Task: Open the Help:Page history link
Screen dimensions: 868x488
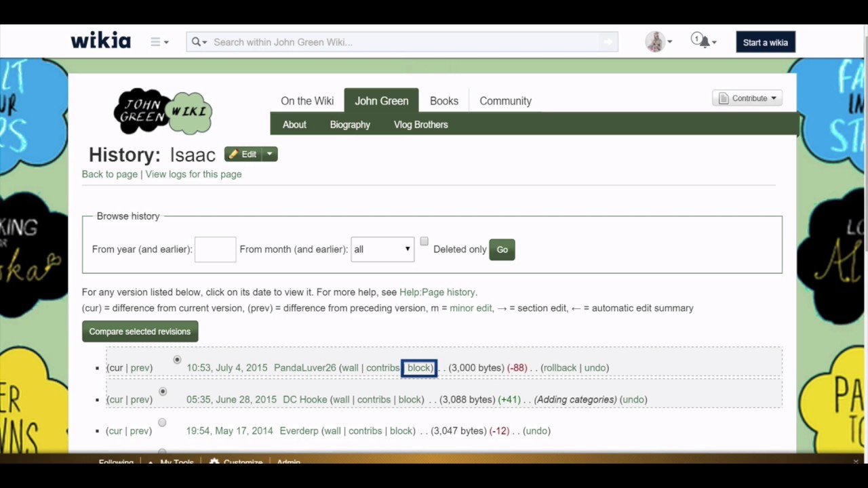Action: [x=437, y=292]
